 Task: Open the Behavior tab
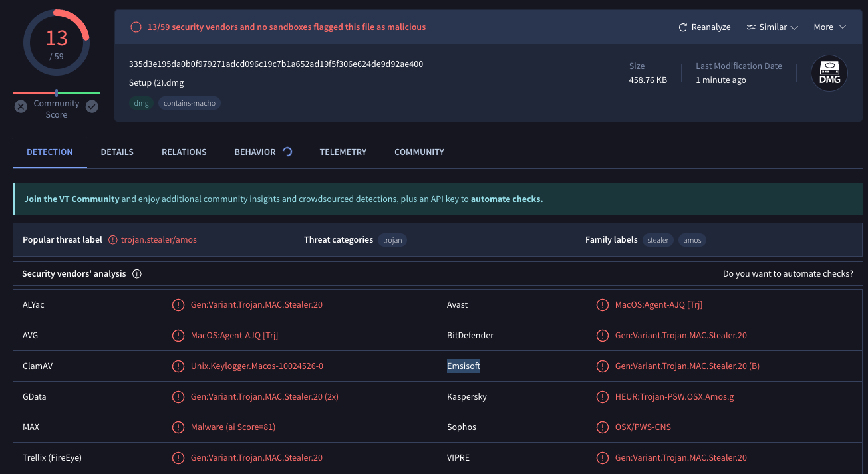(255, 152)
